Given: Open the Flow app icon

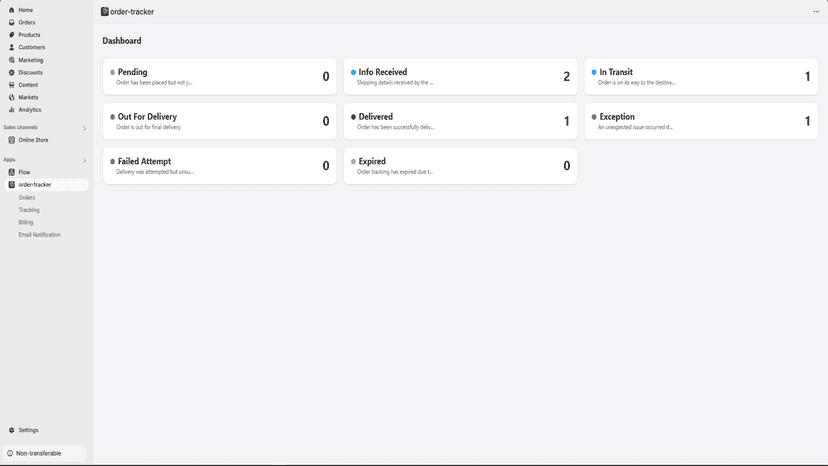Looking at the screenshot, I should coord(12,172).
